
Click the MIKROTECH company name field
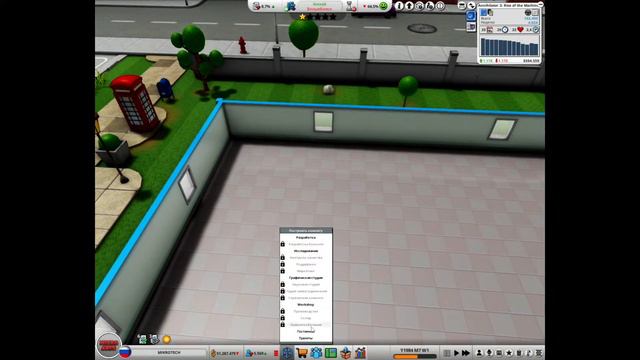169,352
